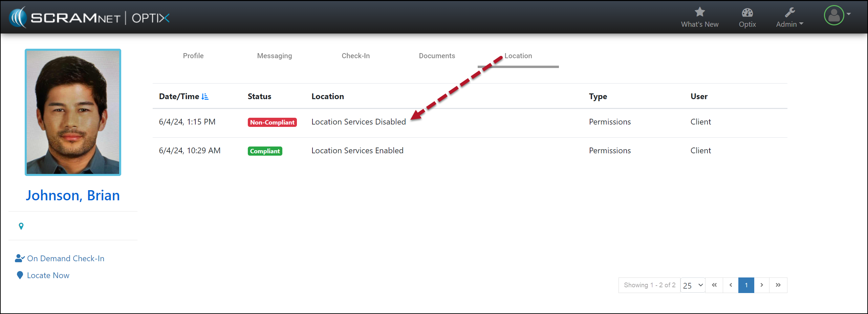Screen dimensions: 868x314
Task: Open the user account avatar menu
Action: (x=834, y=15)
